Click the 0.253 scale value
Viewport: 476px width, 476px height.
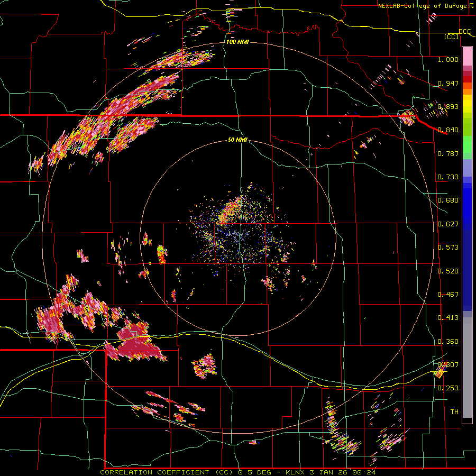point(448,388)
